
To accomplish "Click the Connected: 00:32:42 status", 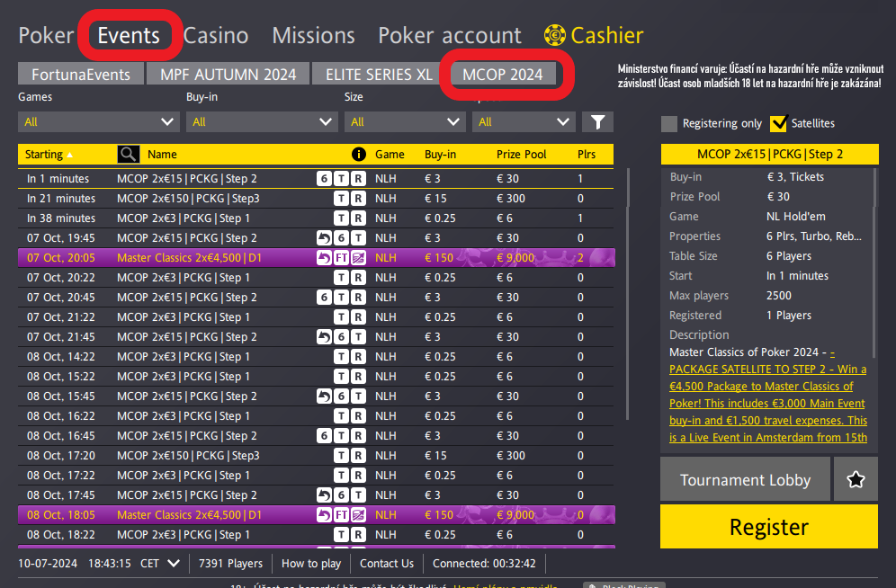I will click(x=484, y=564).
